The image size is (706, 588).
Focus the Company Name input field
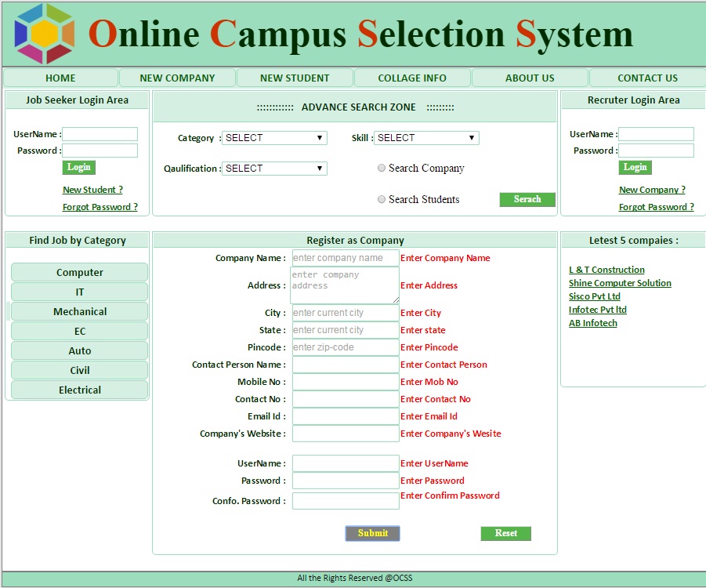point(346,258)
